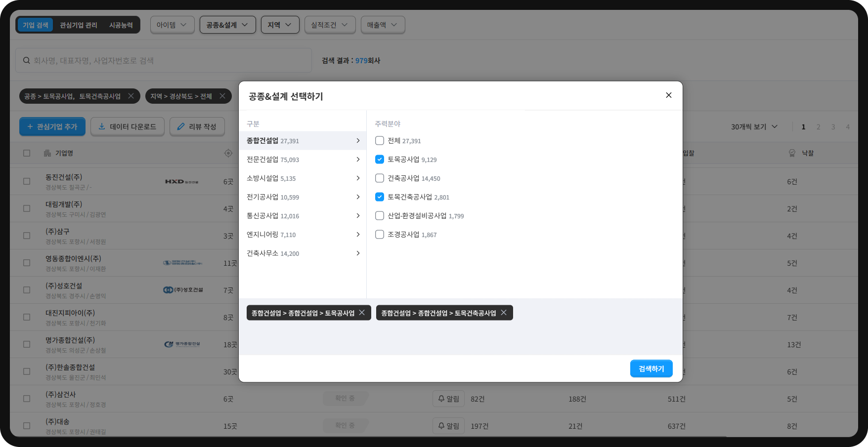Select the row checkbox for 명가종합건설(주)

coord(27,344)
